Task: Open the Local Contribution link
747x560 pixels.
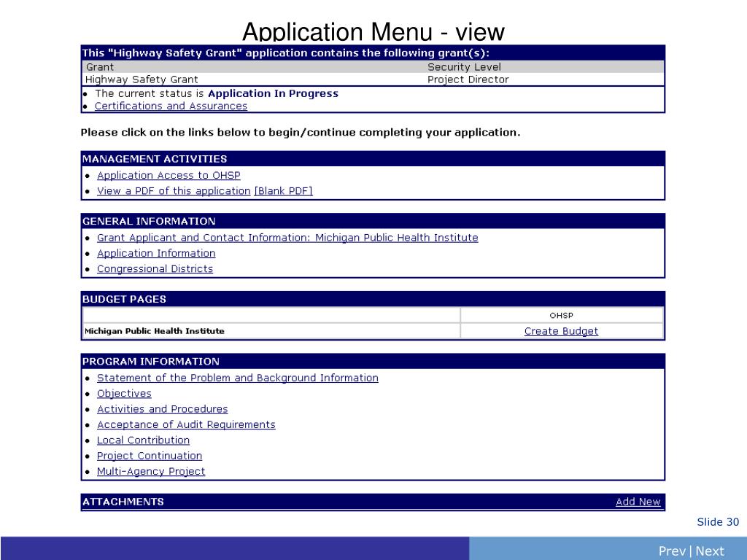Action: pyautogui.click(x=144, y=440)
